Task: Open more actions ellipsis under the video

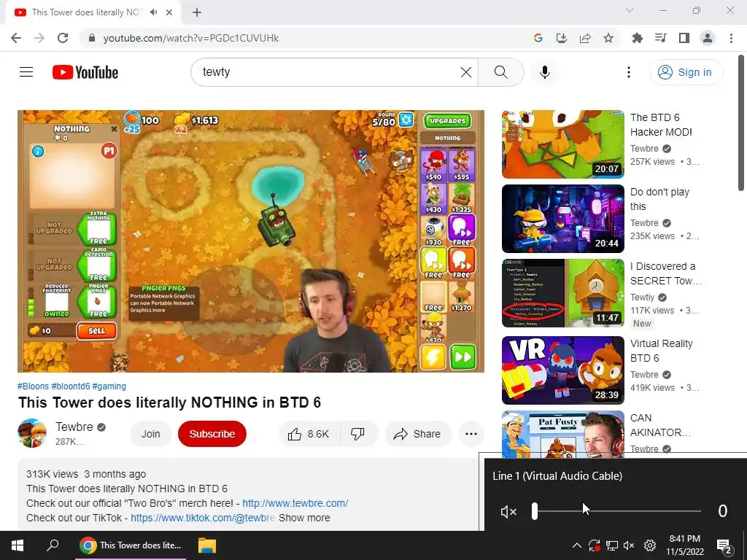Action: 471,434
